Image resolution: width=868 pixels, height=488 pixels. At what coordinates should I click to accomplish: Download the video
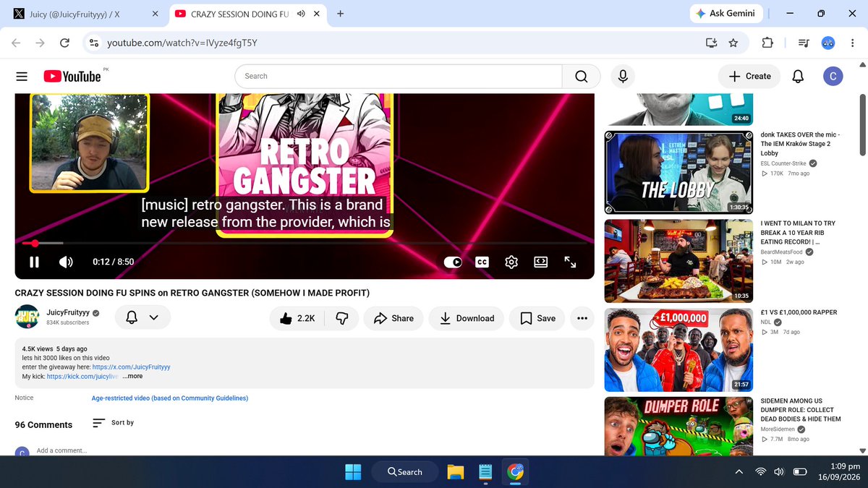tap(467, 318)
